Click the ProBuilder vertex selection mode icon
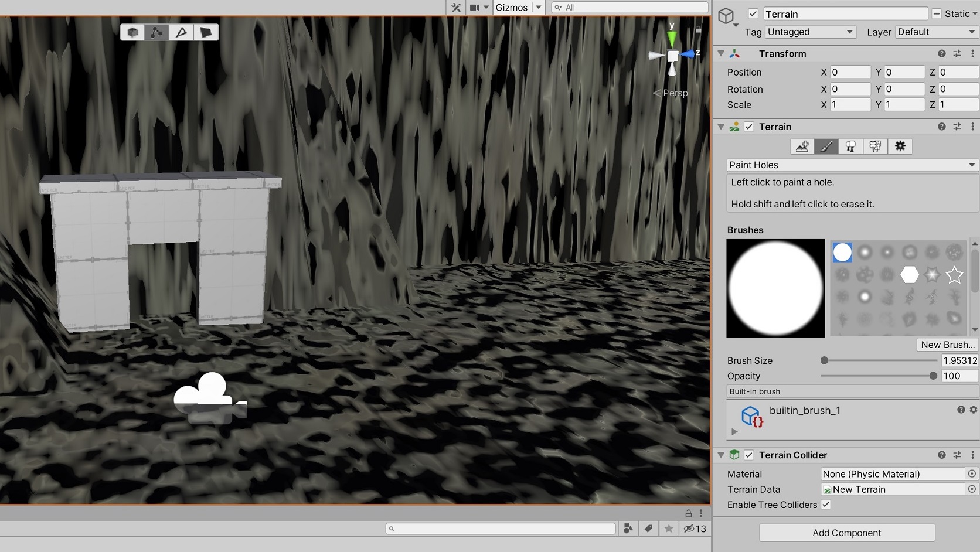The height and width of the screenshot is (552, 980). (x=156, y=32)
